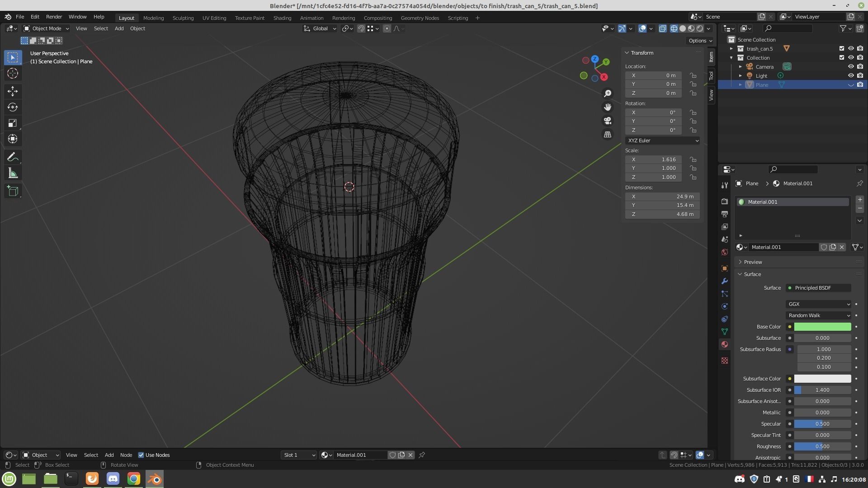Activate the Transform tool
This screenshot has width=868, height=488.
[13, 139]
